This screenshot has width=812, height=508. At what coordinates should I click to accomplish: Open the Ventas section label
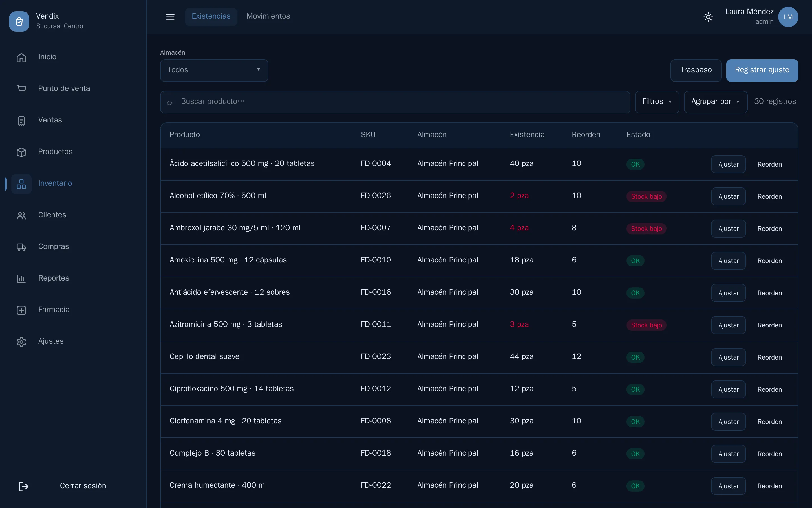(50, 120)
